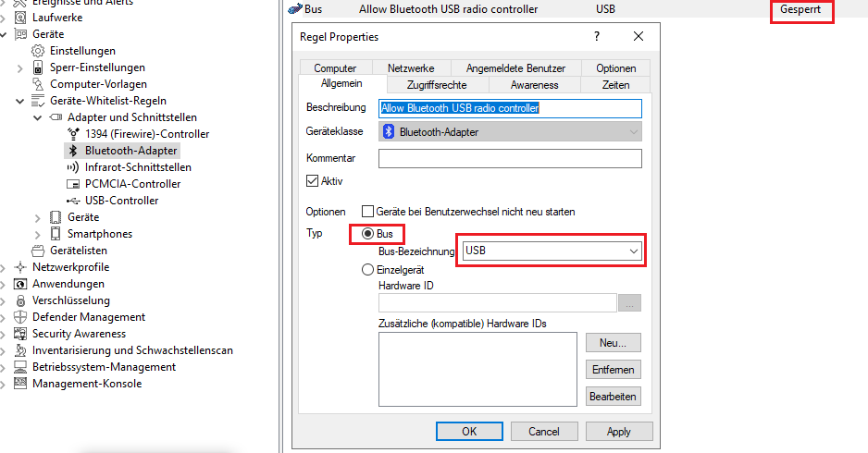Click the OK button
868x453 pixels.
coord(469,432)
